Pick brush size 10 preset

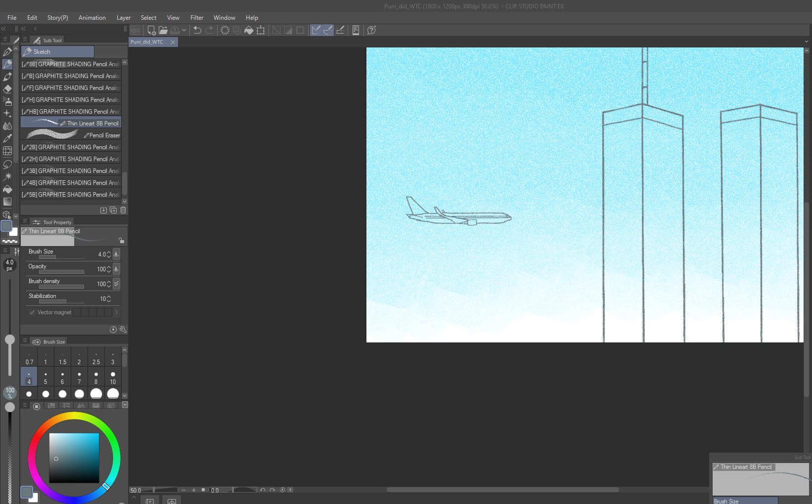113,377
